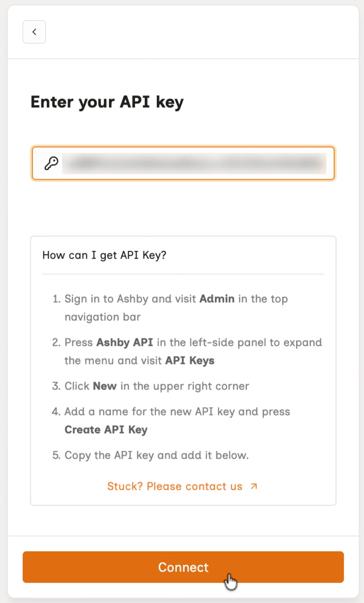Click the bold 'Create API Key' text
The width and height of the screenshot is (364, 603).
tap(106, 430)
